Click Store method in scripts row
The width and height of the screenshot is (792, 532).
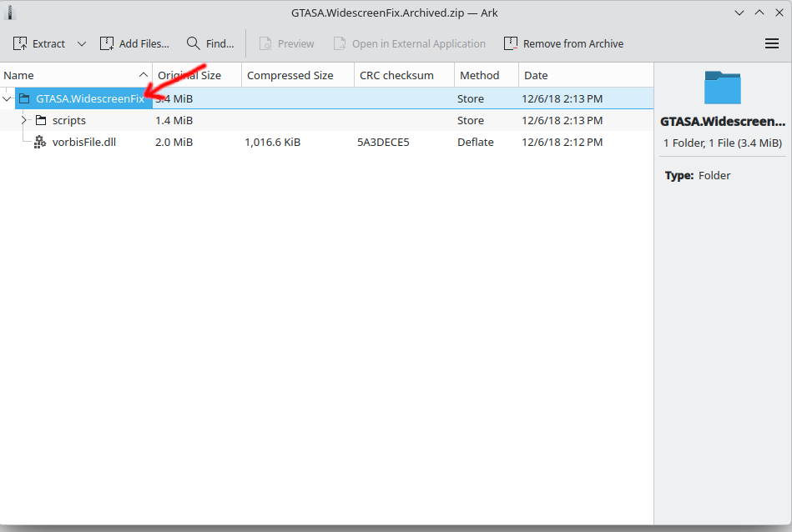coord(471,121)
